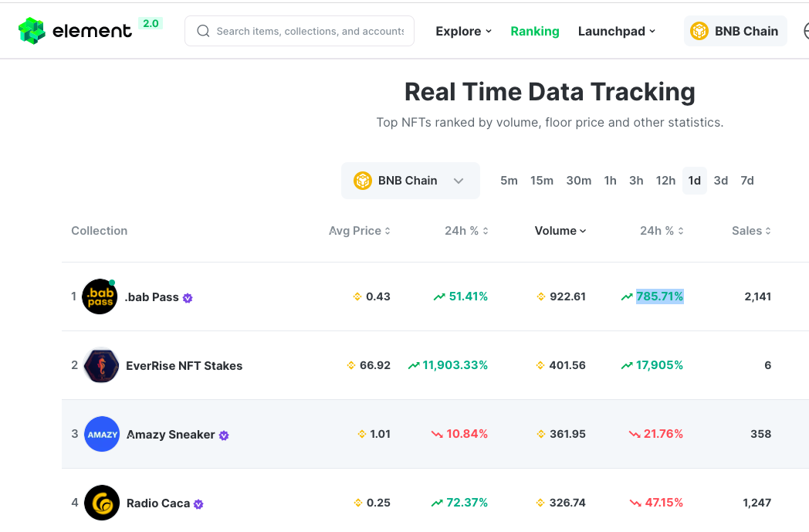Focus the search items and collections field
This screenshot has height=532, width=809.
click(300, 31)
